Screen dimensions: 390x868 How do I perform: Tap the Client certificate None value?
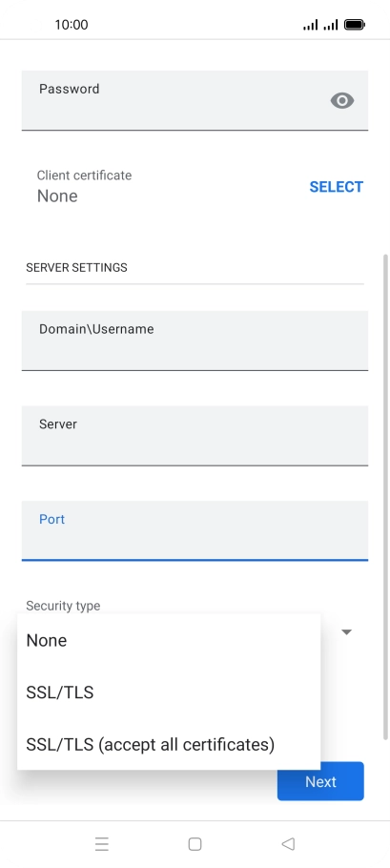[x=57, y=196]
